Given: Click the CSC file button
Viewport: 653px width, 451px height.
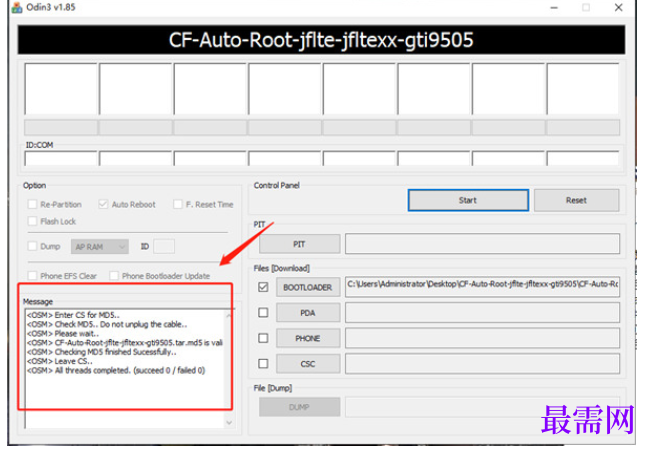Looking at the screenshot, I should click(308, 364).
